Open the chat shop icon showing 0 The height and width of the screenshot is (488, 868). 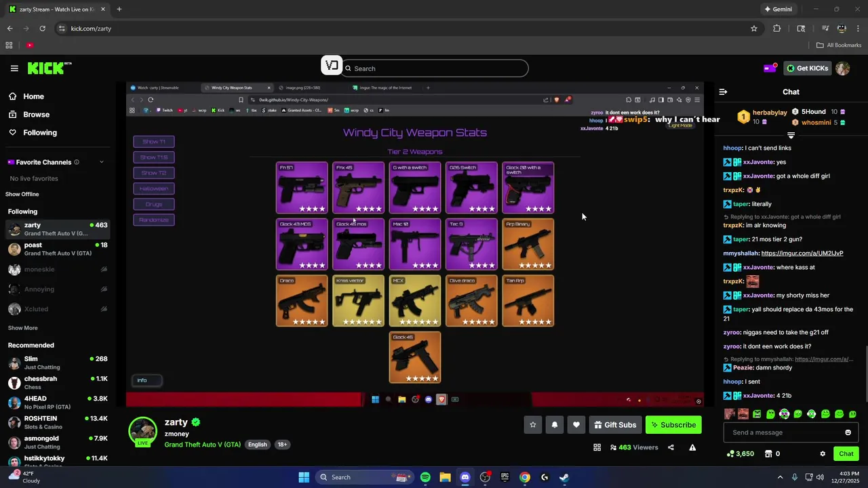[772, 454]
